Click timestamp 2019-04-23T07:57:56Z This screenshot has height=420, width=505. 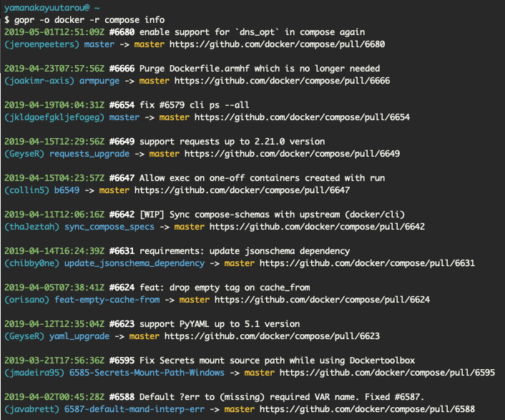coord(54,68)
